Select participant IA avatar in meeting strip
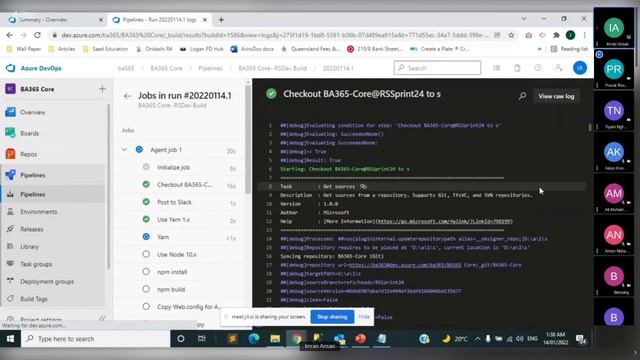This screenshot has width=640, height=360. [613, 28]
